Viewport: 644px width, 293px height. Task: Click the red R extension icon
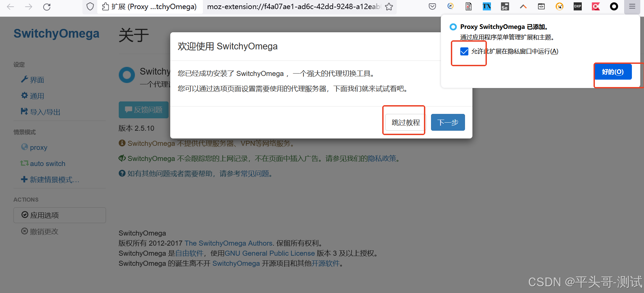pos(596,6)
